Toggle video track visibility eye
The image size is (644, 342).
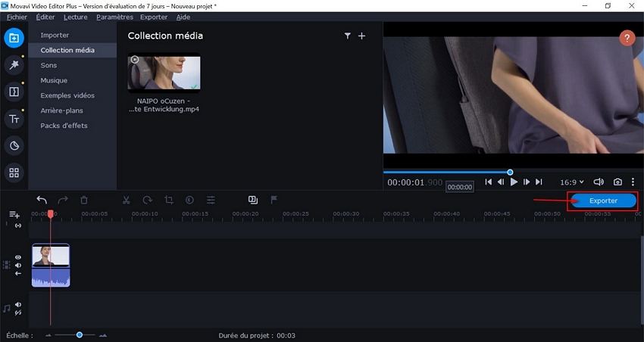pos(18,257)
